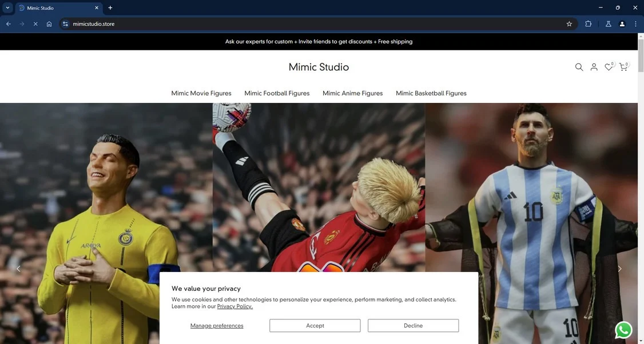Go to browser home page
The height and width of the screenshot is (344, 644).
[x=49, y=24]
